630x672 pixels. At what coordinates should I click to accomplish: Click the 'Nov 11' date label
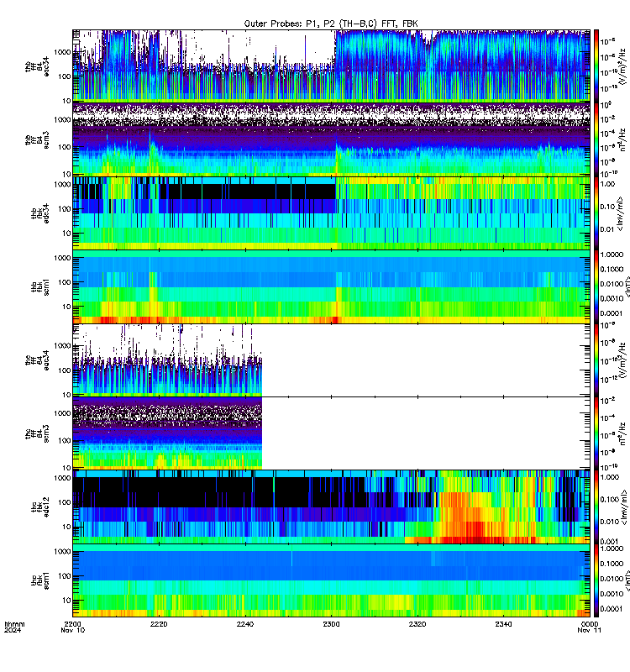[590, 631]
